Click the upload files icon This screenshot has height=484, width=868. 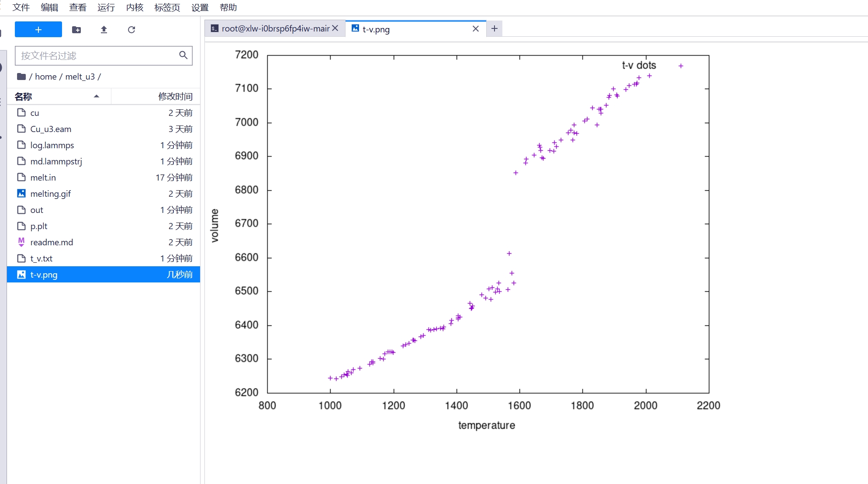(x=104, y=30)
